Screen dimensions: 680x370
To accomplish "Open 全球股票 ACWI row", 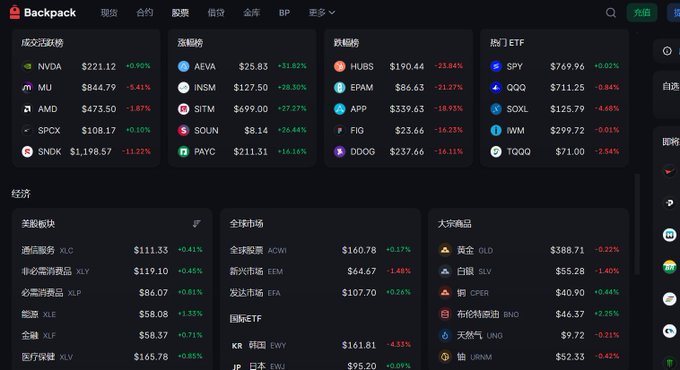I will click(320, 250).
